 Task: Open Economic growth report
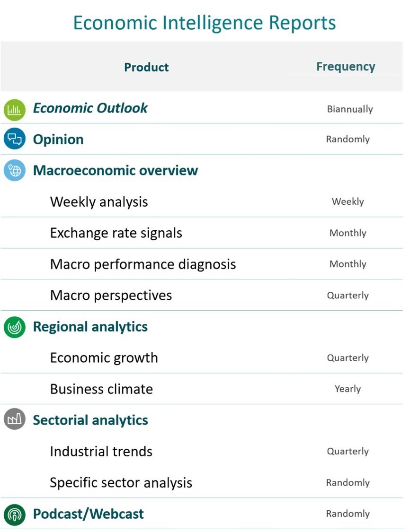point(104,358)
